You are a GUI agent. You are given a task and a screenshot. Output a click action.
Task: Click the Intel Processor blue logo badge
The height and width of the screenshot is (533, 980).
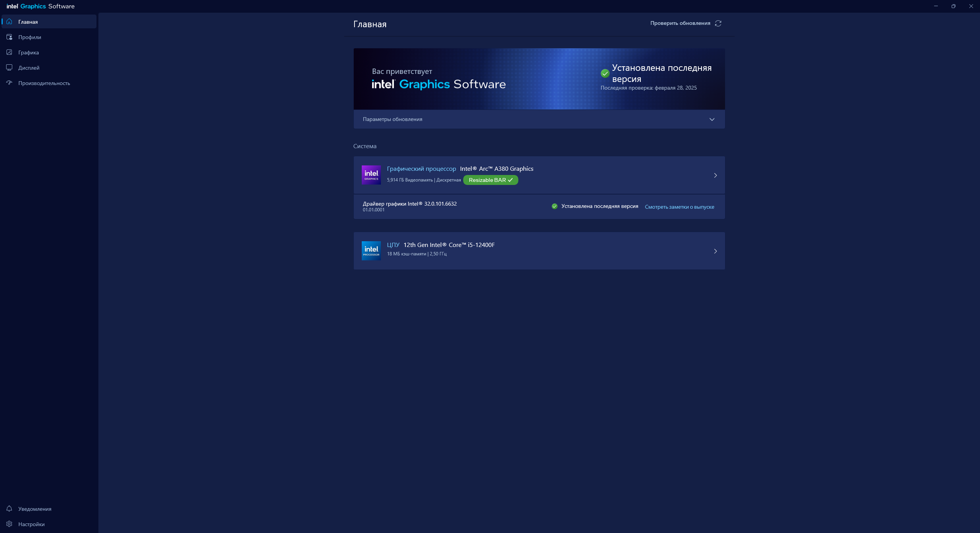pos(371,251)
